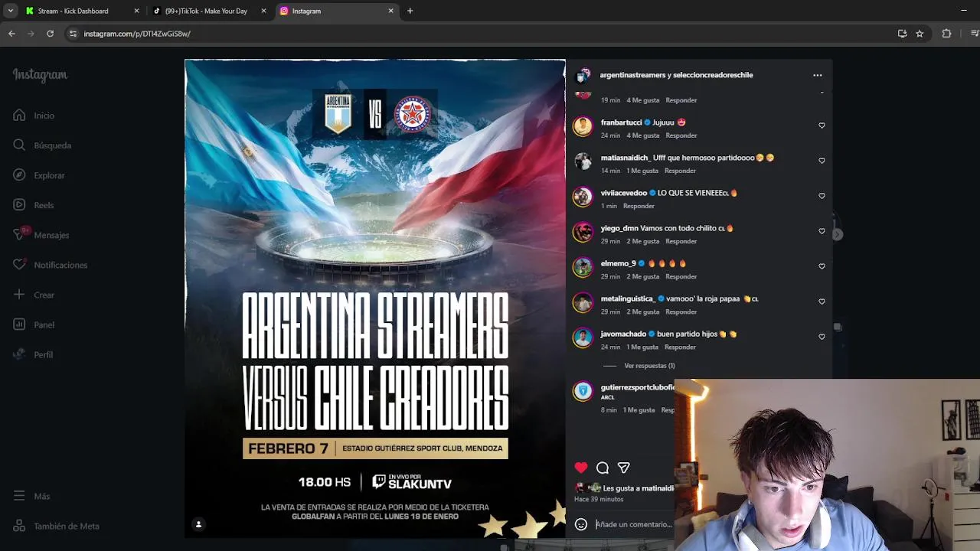The image size is (980, 551).
Task: Click Crear plus icon
Action: click(19, 295)
